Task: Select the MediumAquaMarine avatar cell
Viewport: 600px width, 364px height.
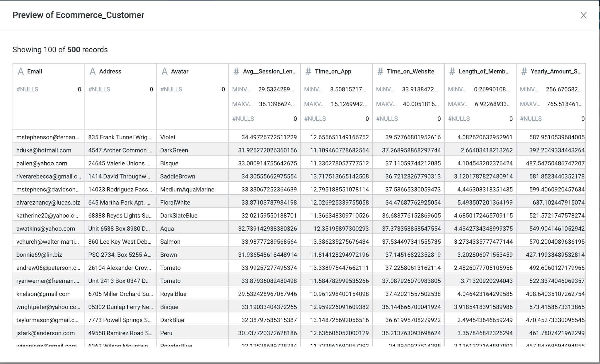Action: click(x=187, y=189)
